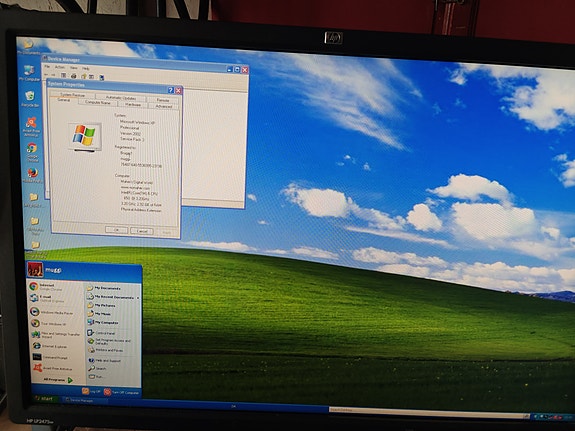The height and width of the screenshot is (431, 575).
Task: Launch Mozilla Firefox from the desktop
Action: coord(33,175)
